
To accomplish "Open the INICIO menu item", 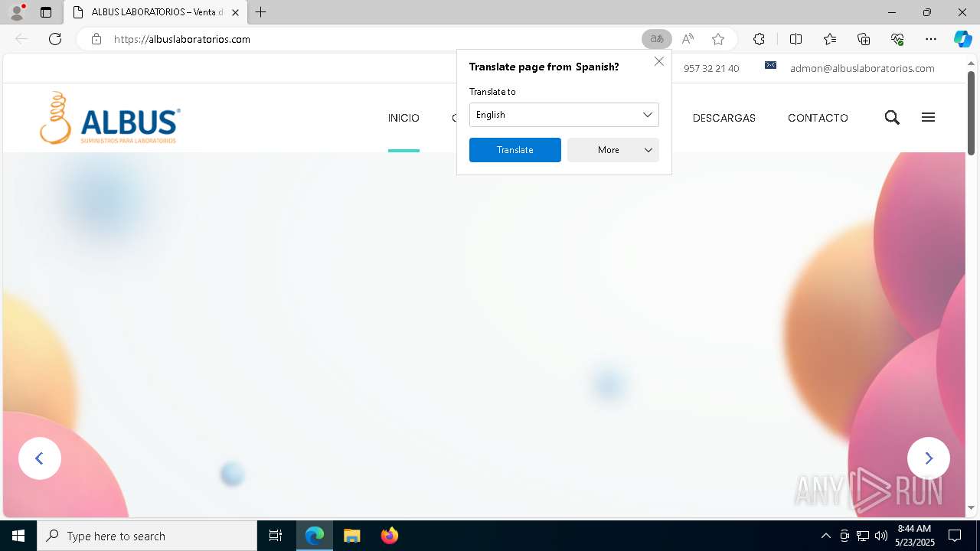I will [x=403, y=118].
